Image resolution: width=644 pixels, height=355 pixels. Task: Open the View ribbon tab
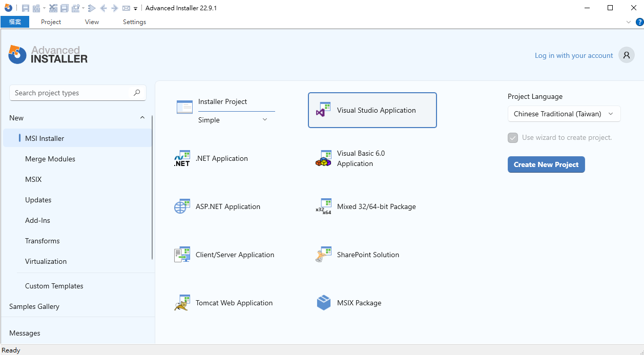[92, 22]
